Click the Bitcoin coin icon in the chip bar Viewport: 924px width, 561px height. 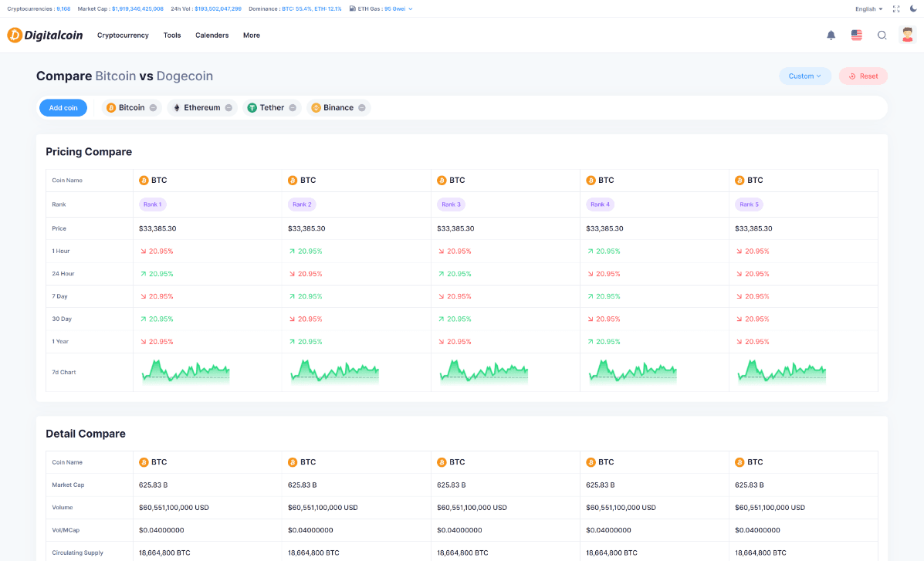point(111,108)
